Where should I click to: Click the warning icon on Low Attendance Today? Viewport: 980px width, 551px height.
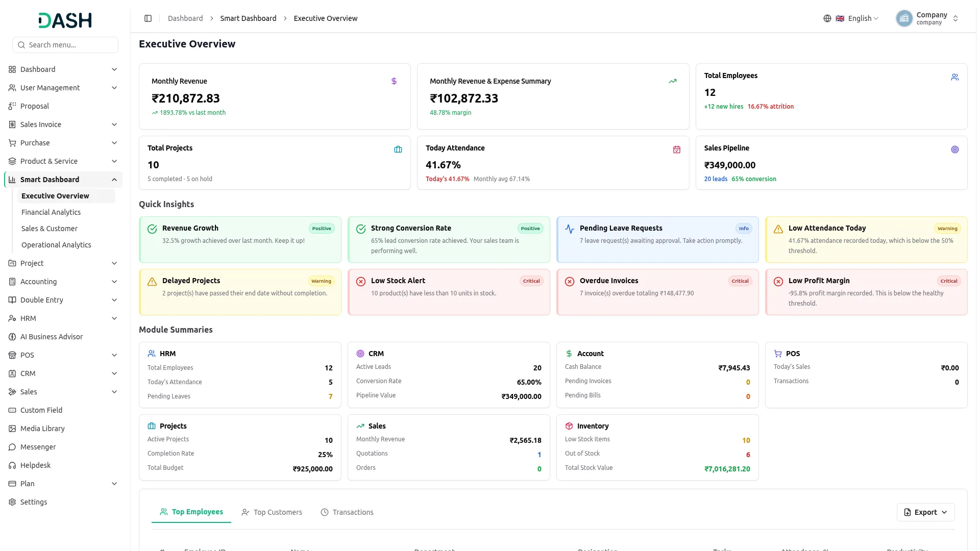pos(778,229)
